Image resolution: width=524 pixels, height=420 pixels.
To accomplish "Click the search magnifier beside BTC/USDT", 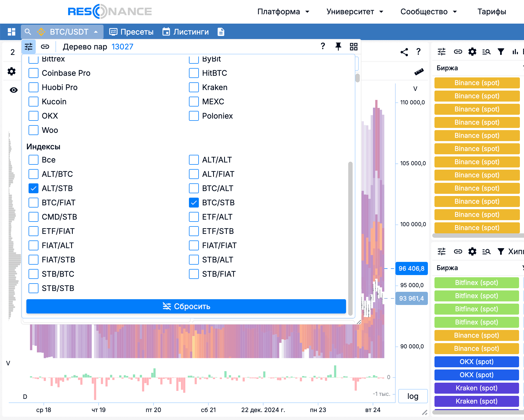I will [x=28, y=32].
